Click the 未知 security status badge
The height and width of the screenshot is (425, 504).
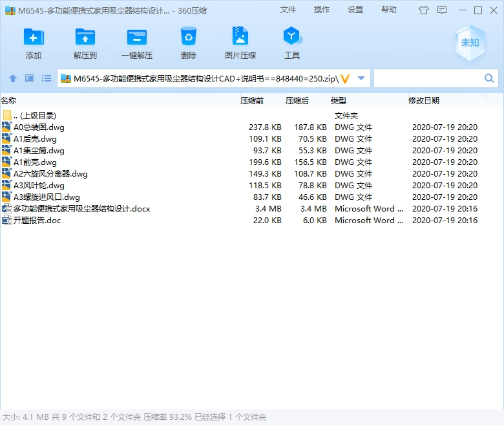pos(470,43)
